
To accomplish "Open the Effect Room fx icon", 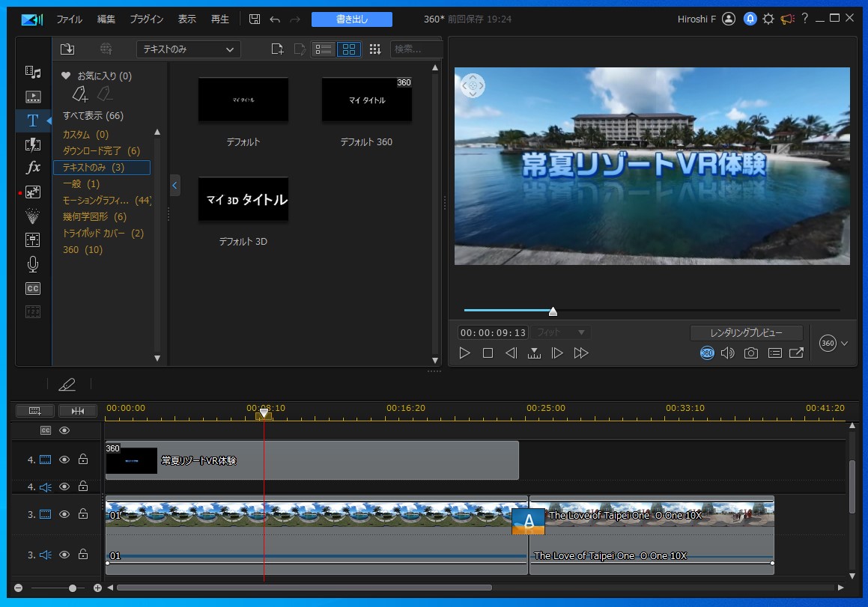I will coord(33,168).
